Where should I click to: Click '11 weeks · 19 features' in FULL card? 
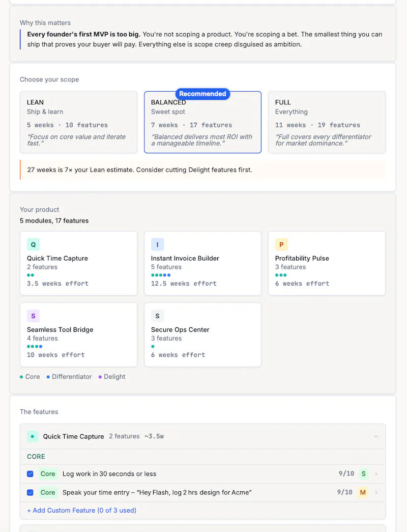(318, 125)
